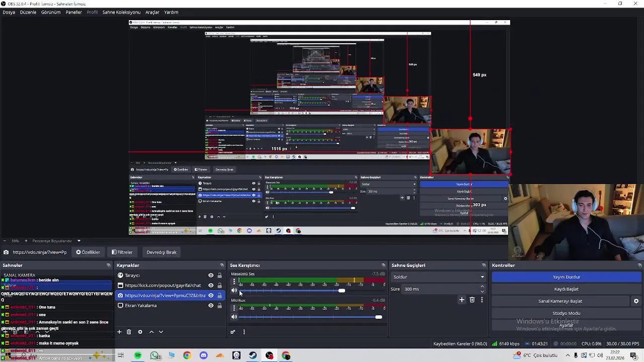Click Sanal Kamerayı Başlat button
This screenshot has height=362, width=644.
tap(560, 301)
